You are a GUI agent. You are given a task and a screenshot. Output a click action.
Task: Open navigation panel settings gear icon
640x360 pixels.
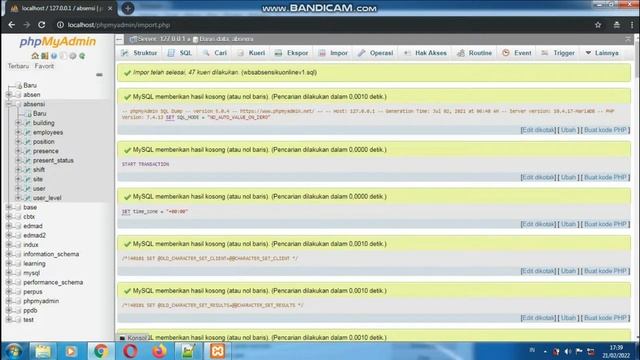[73, 56]
